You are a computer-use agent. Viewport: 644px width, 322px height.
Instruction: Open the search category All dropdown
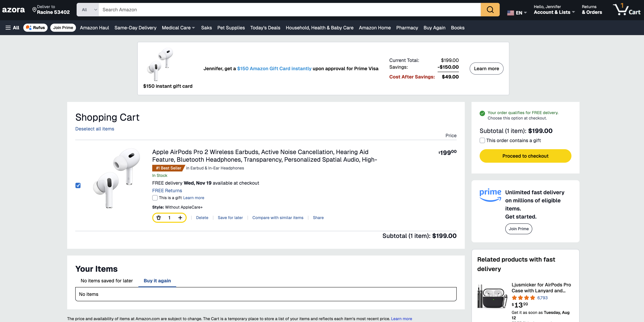click(x=87, y=10)
